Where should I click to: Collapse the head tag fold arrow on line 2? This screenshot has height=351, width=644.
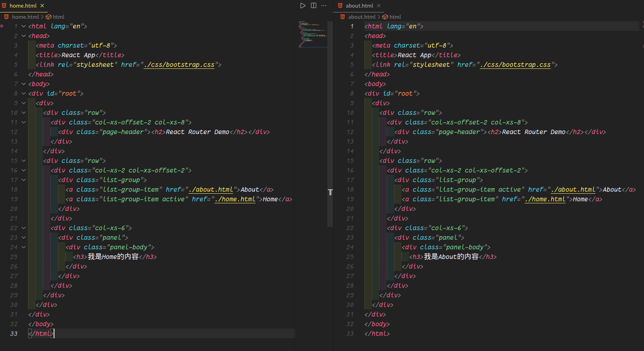24,36
